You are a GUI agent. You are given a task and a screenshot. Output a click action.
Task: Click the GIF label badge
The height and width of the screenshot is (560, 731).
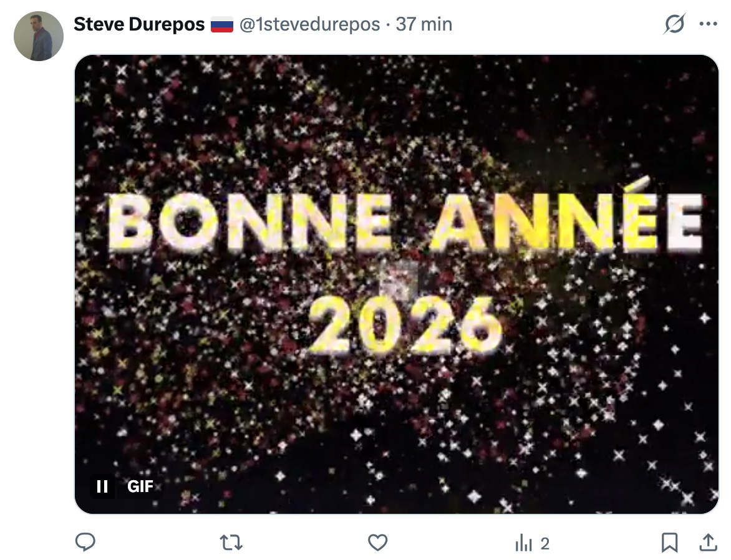pos(140,486)
